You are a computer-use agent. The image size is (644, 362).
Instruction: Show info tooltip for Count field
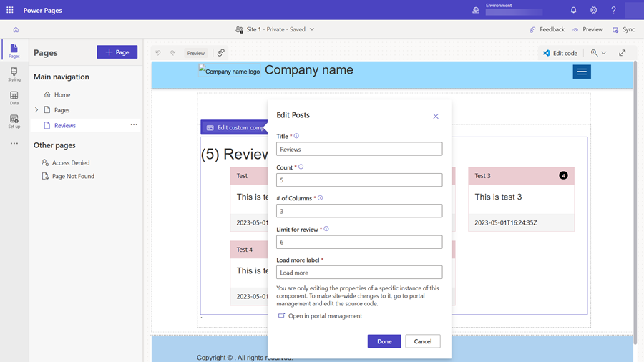(x=301, y=167)
